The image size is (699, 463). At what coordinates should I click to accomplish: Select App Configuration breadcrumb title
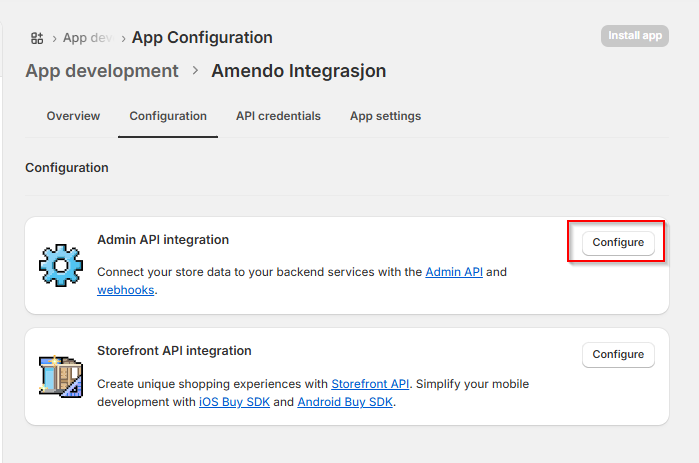[x=202, y=38]
